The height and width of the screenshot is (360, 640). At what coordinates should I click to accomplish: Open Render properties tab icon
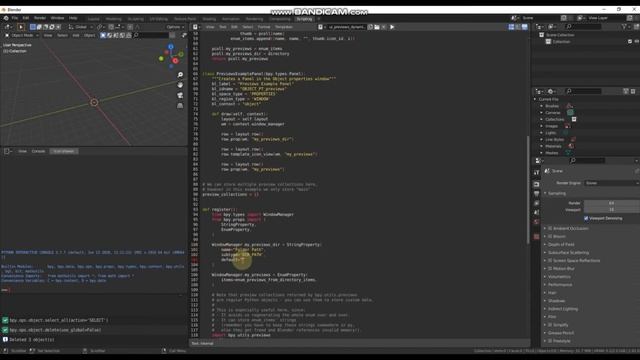536,184
